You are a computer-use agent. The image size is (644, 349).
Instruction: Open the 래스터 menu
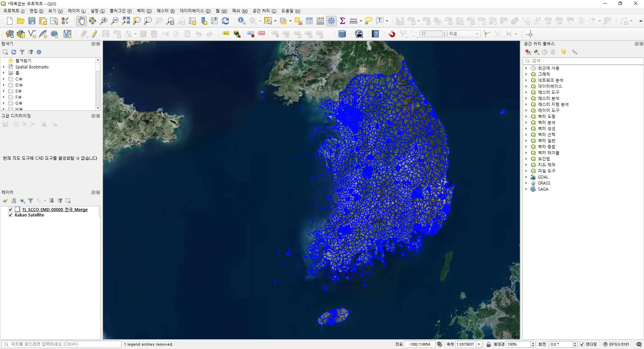point(165,11)
